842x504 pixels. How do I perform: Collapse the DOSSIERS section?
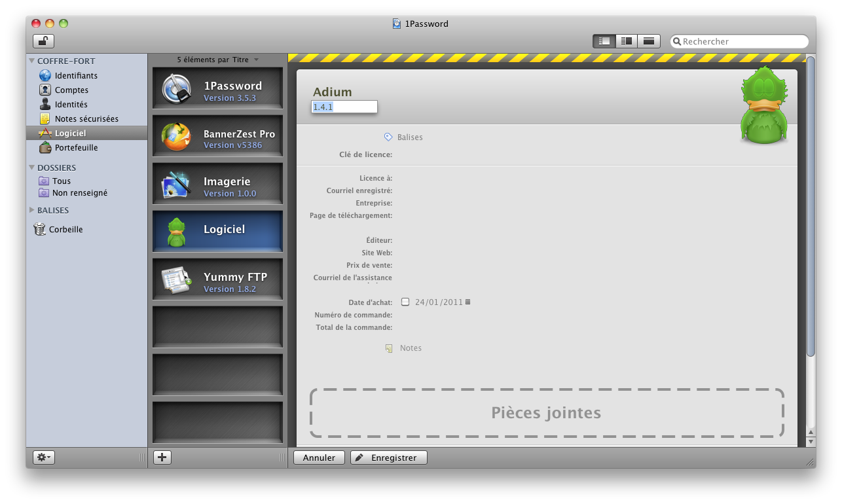click(x=31, y=168)
